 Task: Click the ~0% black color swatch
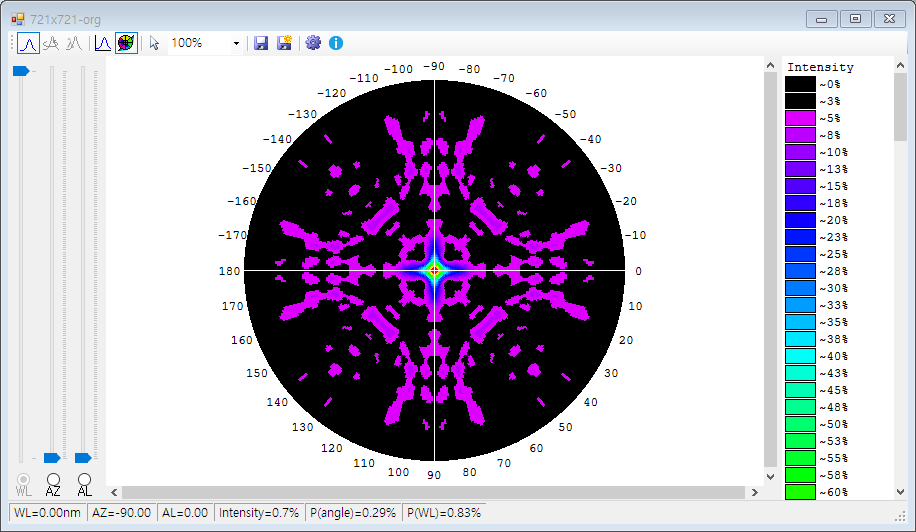click(x=800, y=84)
